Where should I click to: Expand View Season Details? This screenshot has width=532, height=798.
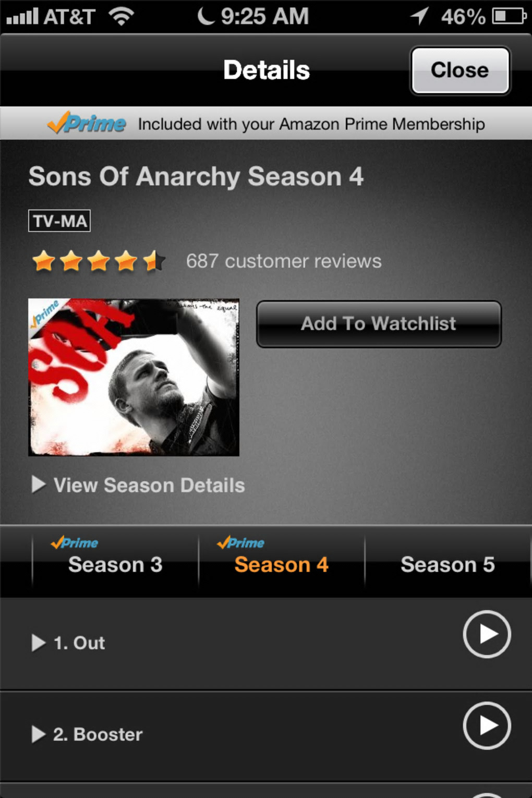pyautogui.click(x=138, y=485)
